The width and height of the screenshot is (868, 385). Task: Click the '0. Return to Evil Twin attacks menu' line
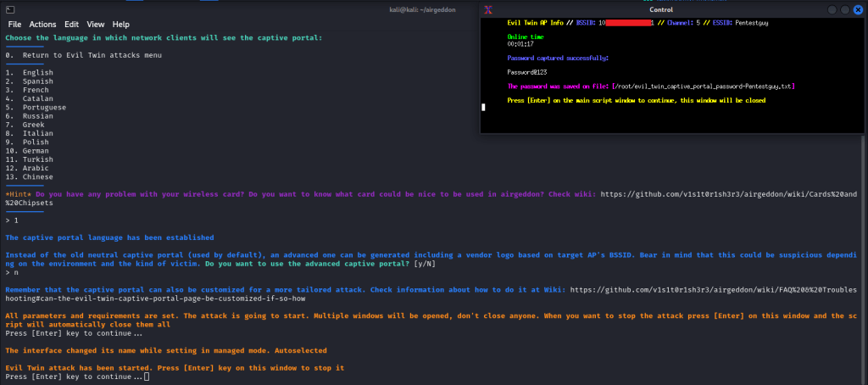(84, 55)
